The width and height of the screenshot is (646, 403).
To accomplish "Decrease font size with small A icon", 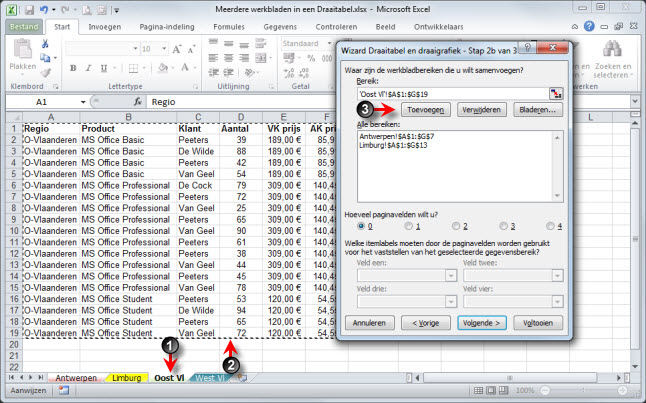I will [x=191, y=49].
